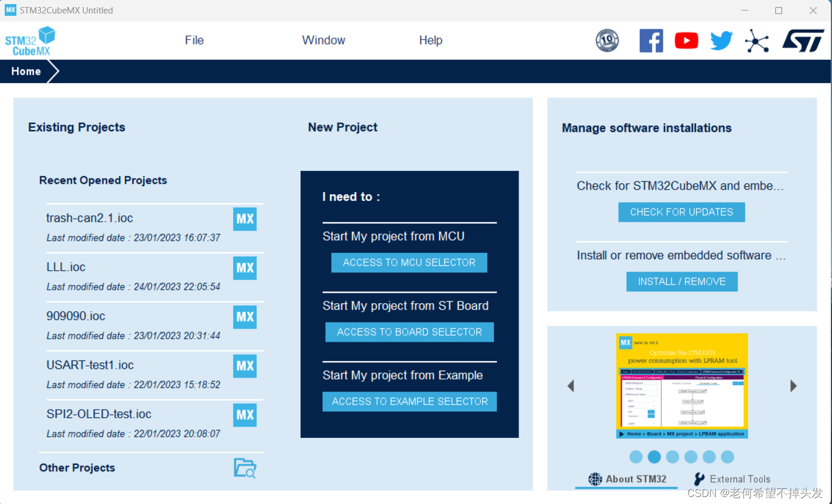832x504 pixels.
Task: Open the Twitter bird icon
Action: click(721, 41)
